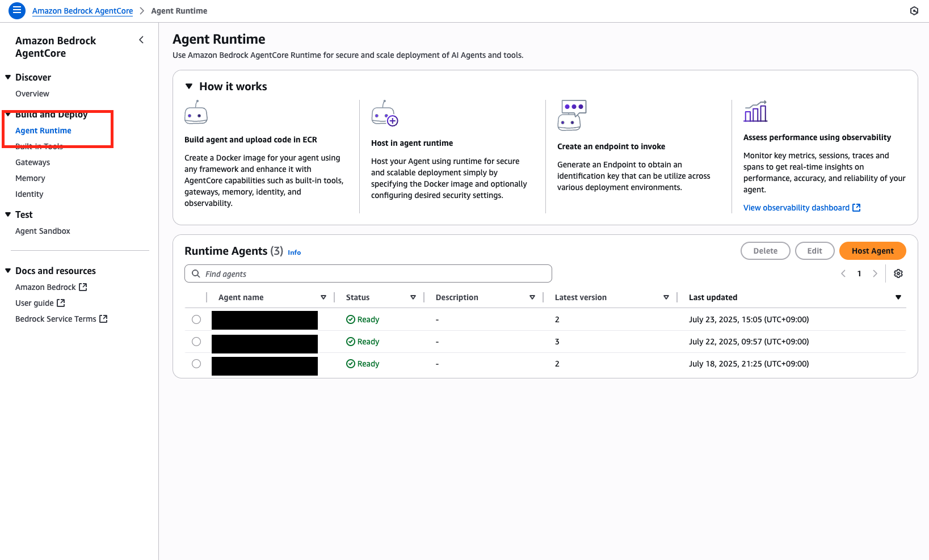
Task: Click July 22, 2025, 09:57 timestamp
Action: pos(749,342)
